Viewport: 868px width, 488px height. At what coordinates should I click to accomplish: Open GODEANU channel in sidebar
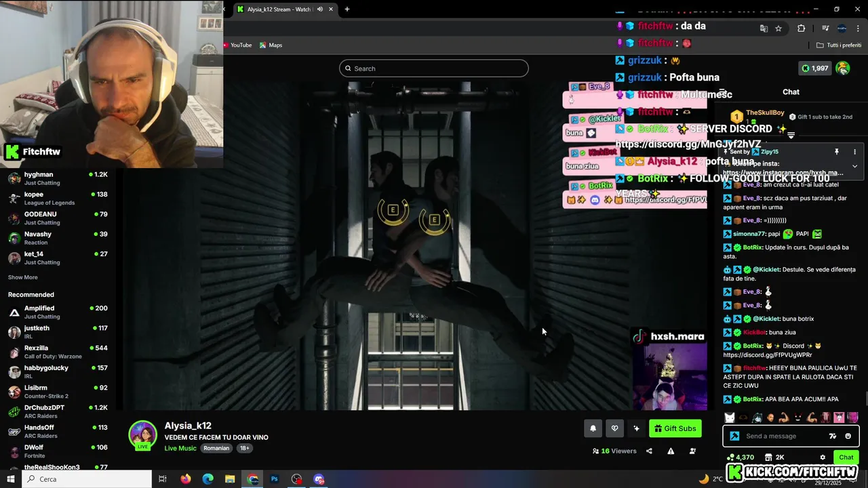click(58, 218)
